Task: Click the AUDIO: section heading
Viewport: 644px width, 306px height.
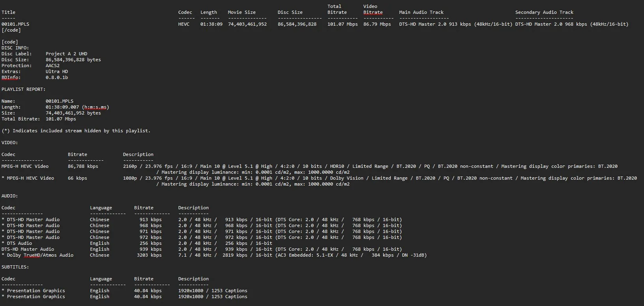Action: [9, 196]
